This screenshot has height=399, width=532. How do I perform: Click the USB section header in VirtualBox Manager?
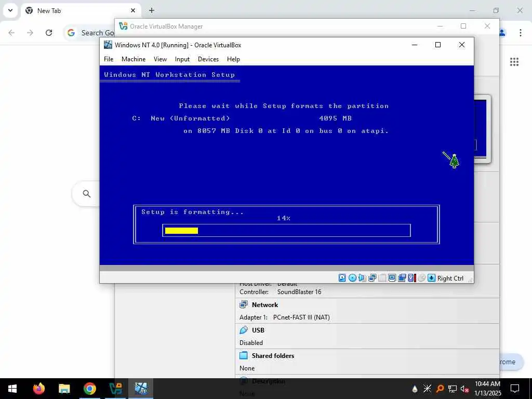[x=258, y=330]
